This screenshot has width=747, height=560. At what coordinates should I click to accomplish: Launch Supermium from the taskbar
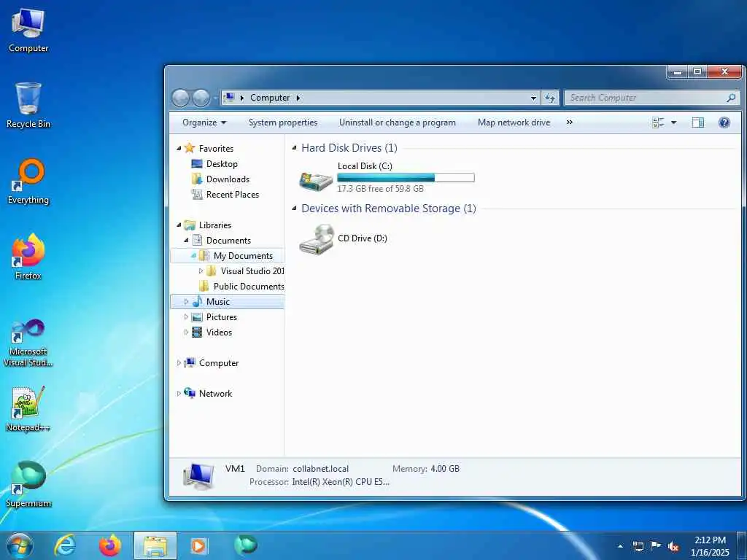pos(245,545)
